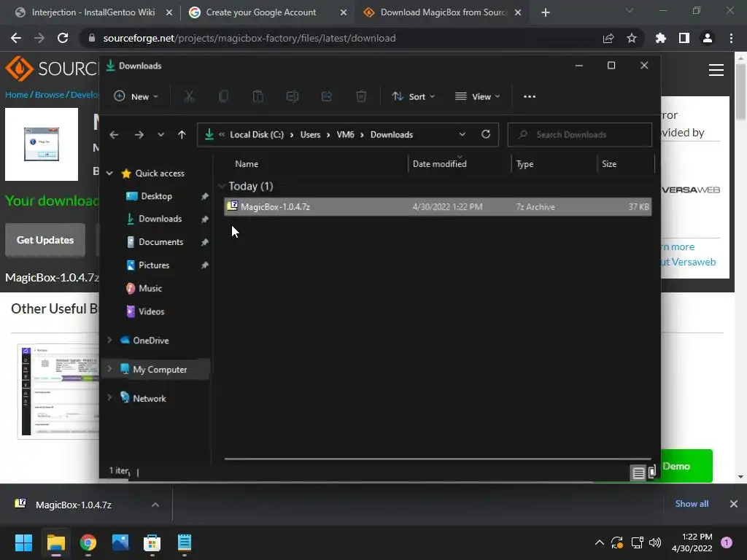Screen dimensions: 747x560
Task: Click the Home breadcrumb link on SourceForge
Action: [x=17, y=95]
